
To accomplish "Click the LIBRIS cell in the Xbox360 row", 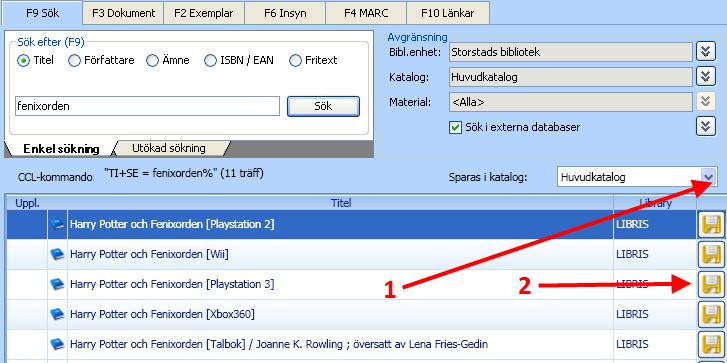I will 655,314.
